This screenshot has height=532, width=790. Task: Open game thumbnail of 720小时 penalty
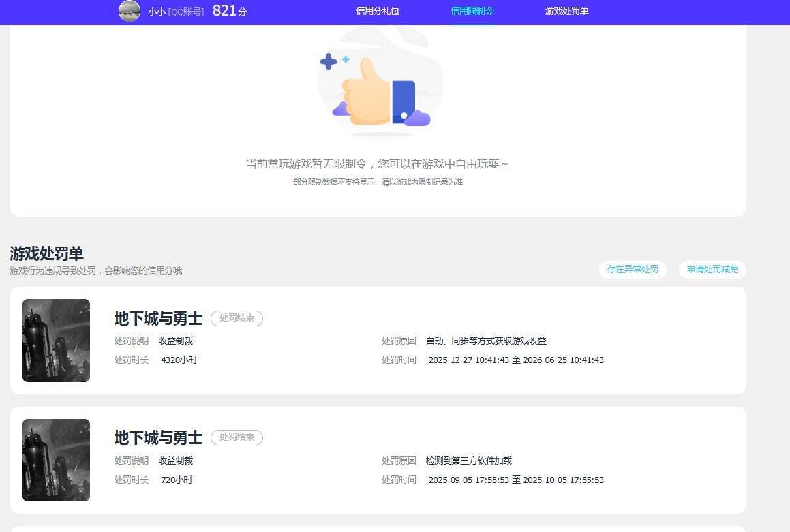[x=57, y=460]
